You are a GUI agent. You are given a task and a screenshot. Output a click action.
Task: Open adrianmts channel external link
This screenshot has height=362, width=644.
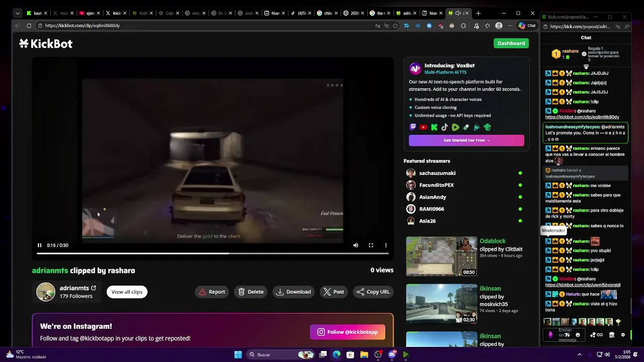(94, 288)
